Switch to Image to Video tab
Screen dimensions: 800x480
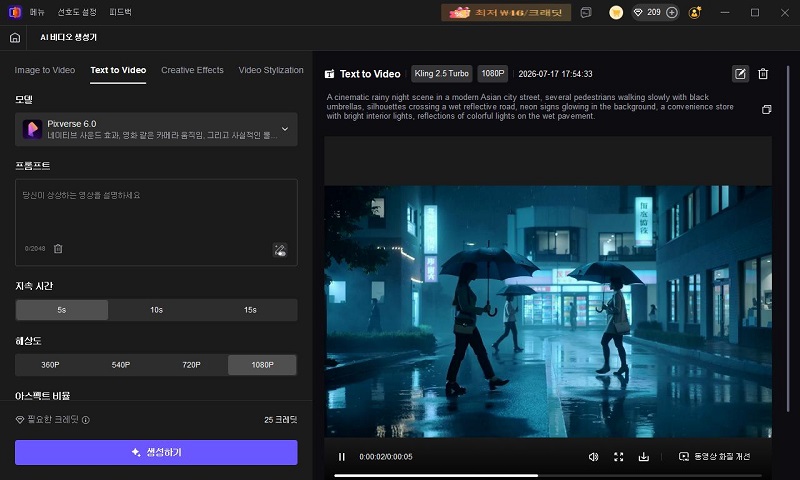[x=45, y=70]
